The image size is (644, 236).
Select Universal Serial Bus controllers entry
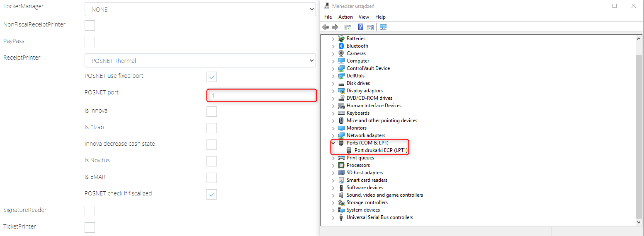tap(379, 217)
